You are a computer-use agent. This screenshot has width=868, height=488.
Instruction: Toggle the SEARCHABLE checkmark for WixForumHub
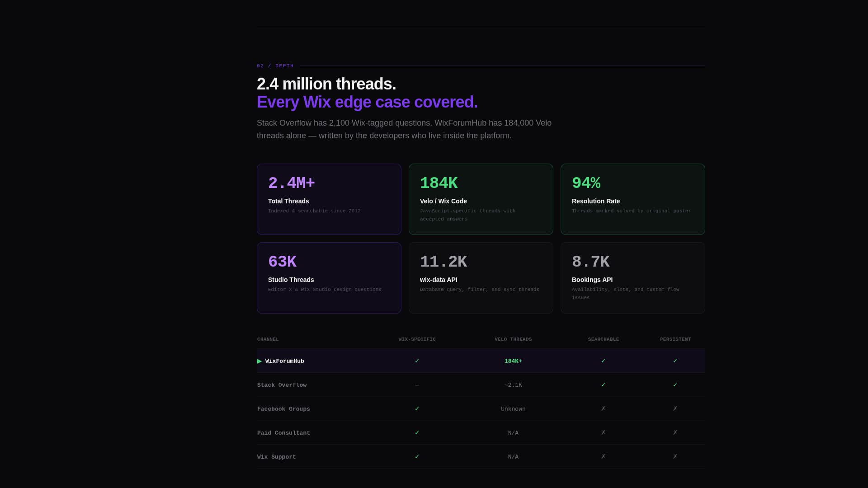[x=604, y=361]
